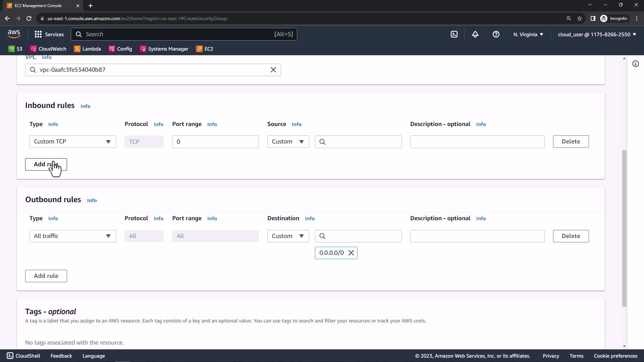Delete the outbound rule
Screen dimensions: 644x362
point(571,236)
